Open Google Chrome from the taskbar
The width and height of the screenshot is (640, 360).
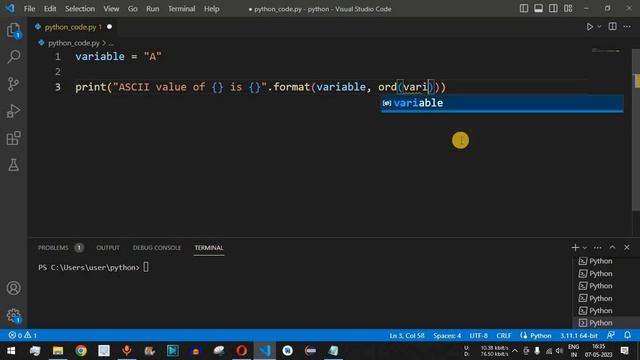(81, 351)
